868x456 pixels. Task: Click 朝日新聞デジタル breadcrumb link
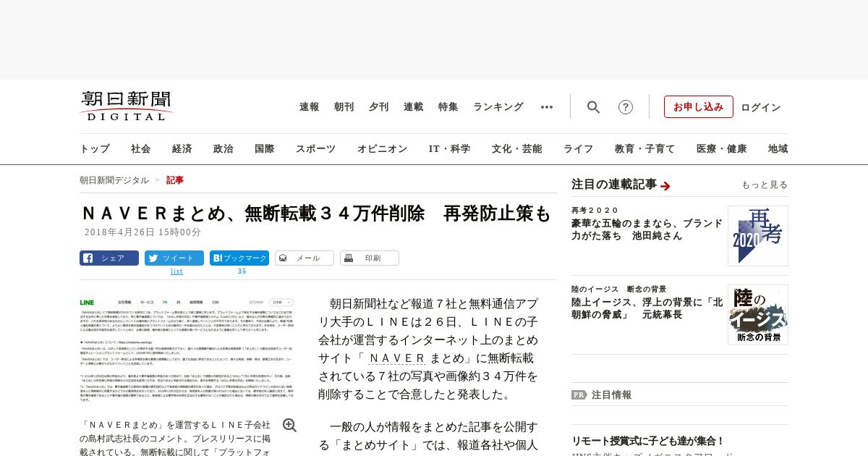114,180
